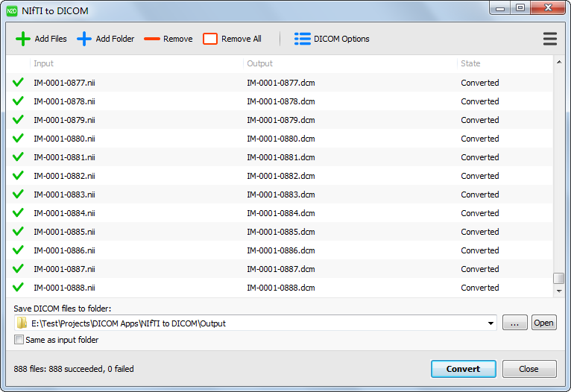The height and width of the screenshot is (392, 571).
Task: Click the Remove All square icon
Action: point(210,39)
